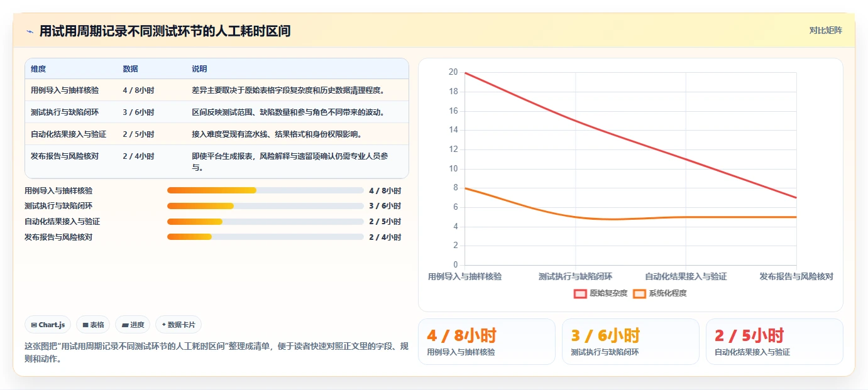Toggle 原始复杂度 legend color box
Screen dimensions: 868x390
(x=580, y=293)
